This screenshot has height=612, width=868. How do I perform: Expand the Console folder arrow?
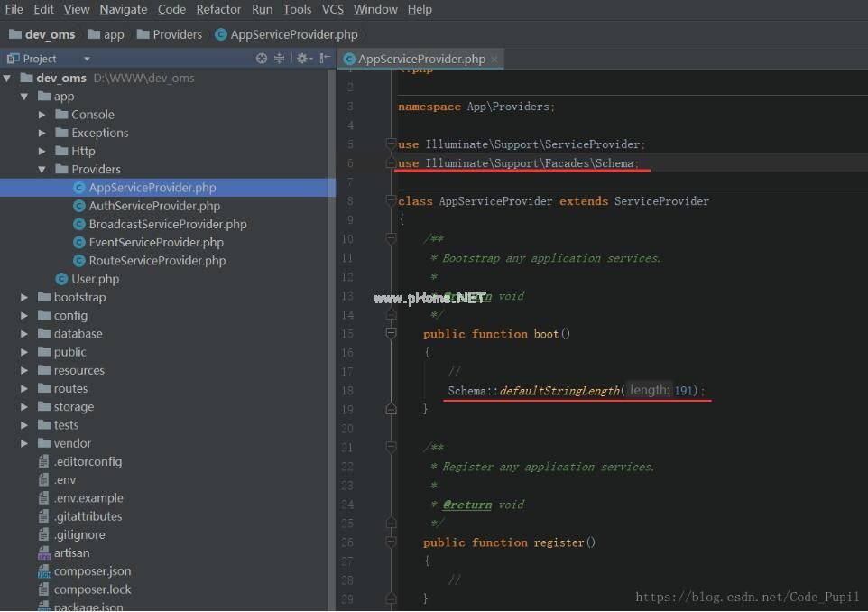(x=42, y=115)
